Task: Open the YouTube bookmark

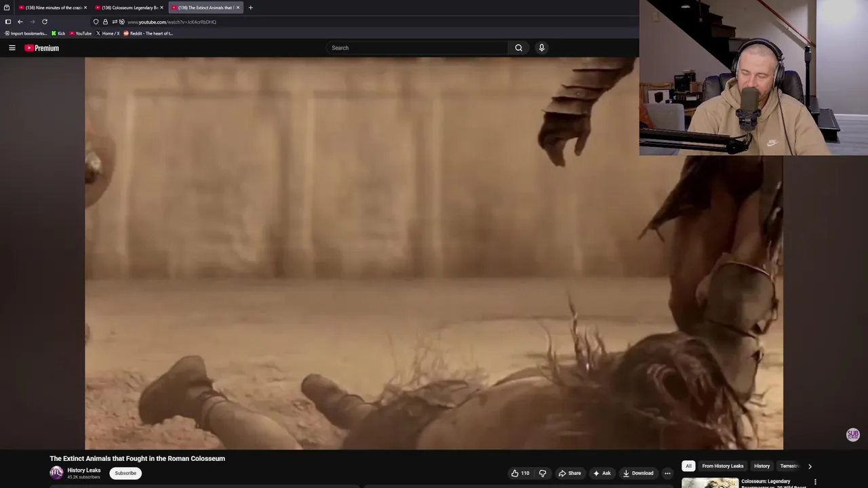Action: [81, 33]
